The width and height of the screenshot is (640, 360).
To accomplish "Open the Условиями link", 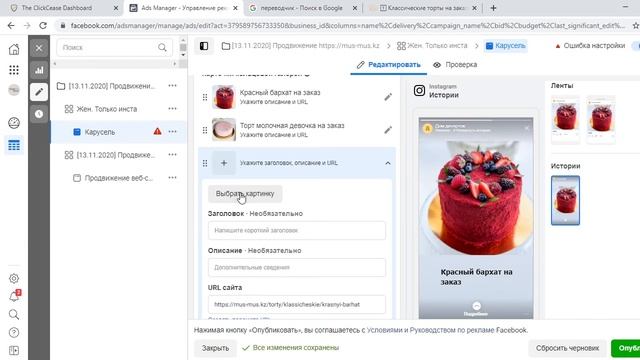I will coord(384,330).
